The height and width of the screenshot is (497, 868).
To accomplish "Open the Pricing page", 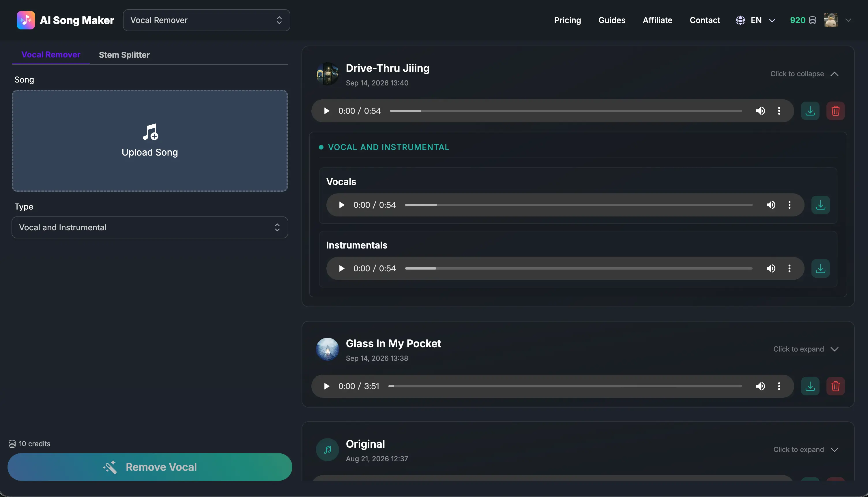I will pos(567,20).
